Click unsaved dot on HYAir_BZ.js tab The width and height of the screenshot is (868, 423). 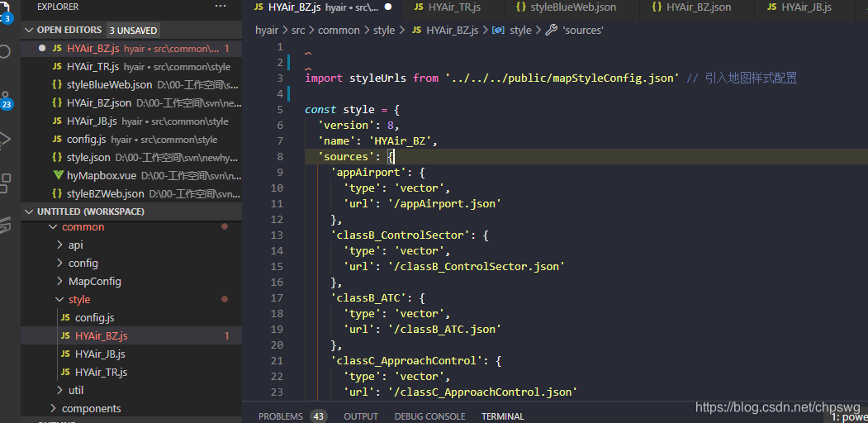coord(388,7)
